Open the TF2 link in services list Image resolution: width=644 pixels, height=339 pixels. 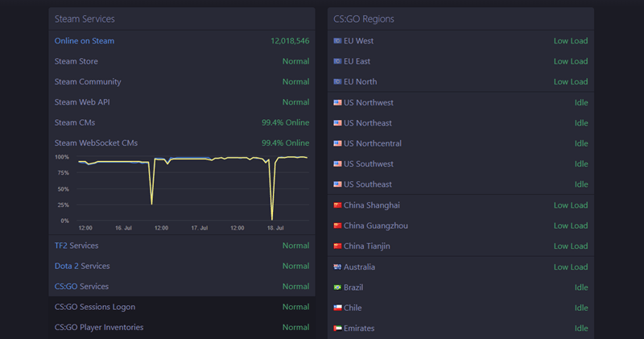60,246
